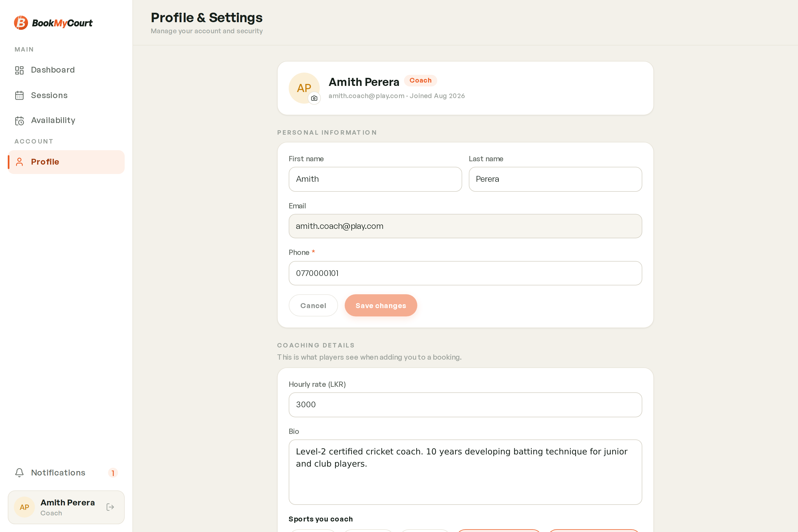The width and height of the screenshot is (798, 532).
Task: Click the BookMyCourt brand name
Action: (62, 23)
